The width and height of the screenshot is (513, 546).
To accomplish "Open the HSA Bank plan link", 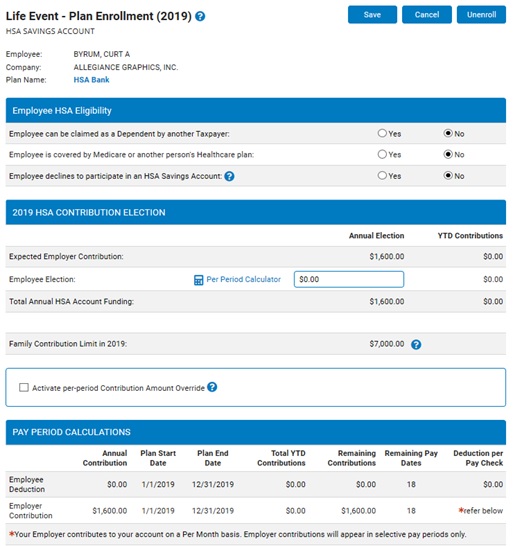I will point(91,80).
